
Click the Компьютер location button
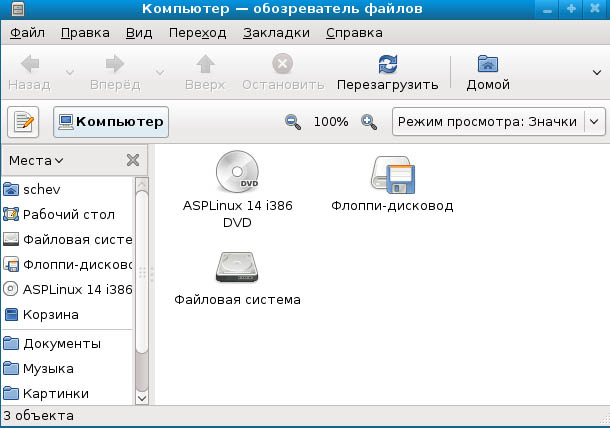pos(111,122)
